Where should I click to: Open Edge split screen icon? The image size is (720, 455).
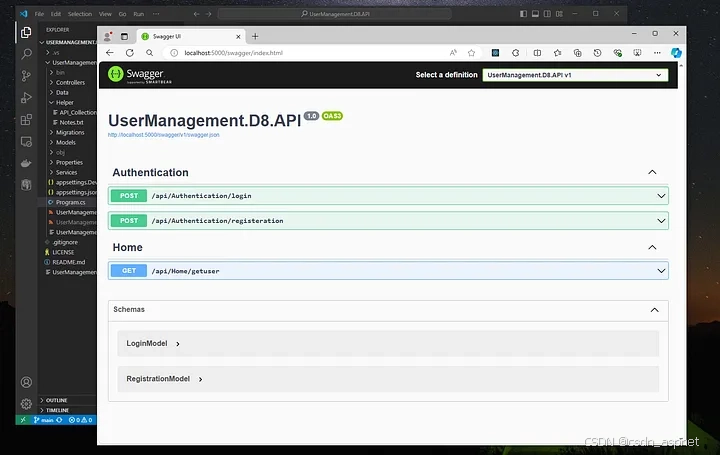(x=537, y=53)
